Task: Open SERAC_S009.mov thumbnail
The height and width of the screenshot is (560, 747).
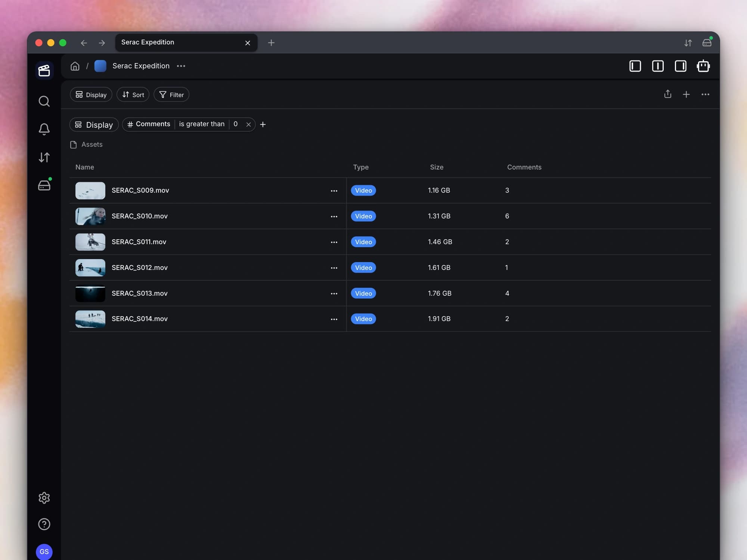Action: [x=90, y=190]
